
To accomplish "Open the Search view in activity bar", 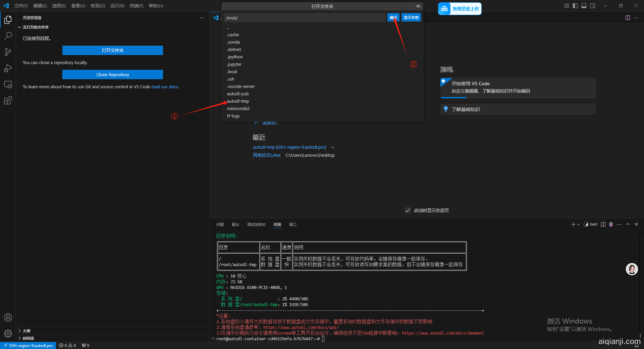I will click(x=8, y=36).
